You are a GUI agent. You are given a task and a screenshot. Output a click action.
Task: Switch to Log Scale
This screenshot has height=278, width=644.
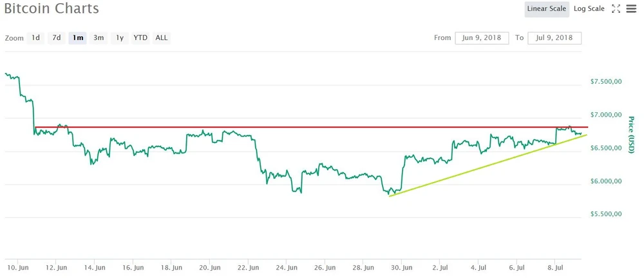pyautogui.click(x=589, y=9)
